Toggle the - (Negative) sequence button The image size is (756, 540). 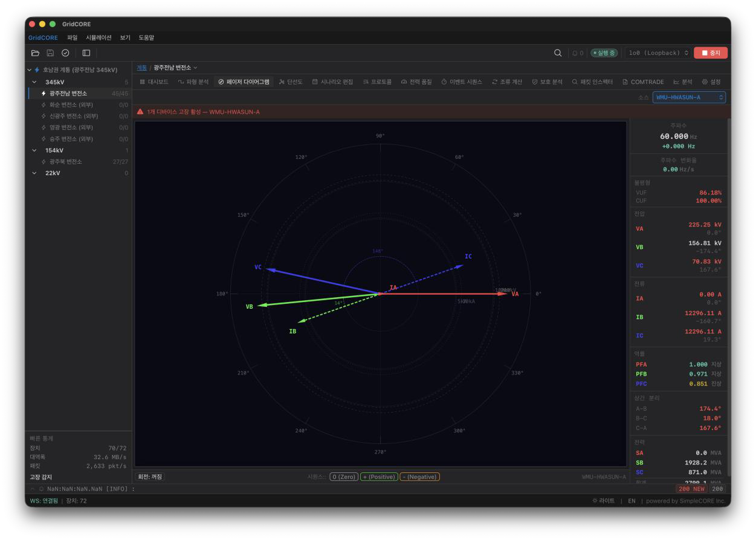tap(420, 477)
